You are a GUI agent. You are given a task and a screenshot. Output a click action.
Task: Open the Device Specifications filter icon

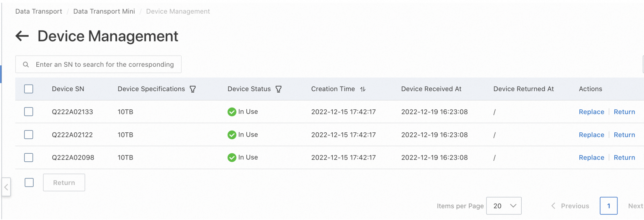(x=193, y=89)
